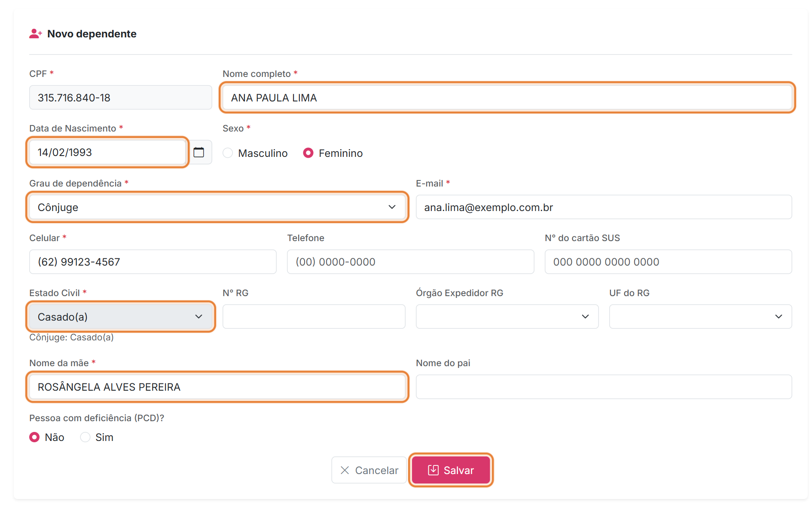Focus the Telefone input field
The height and width of the screenshot is (508, 812).
click(411, 262)
